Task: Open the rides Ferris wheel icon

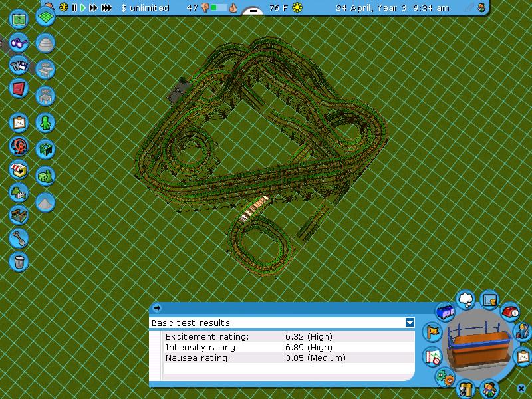Action: [x=19, y=146]
